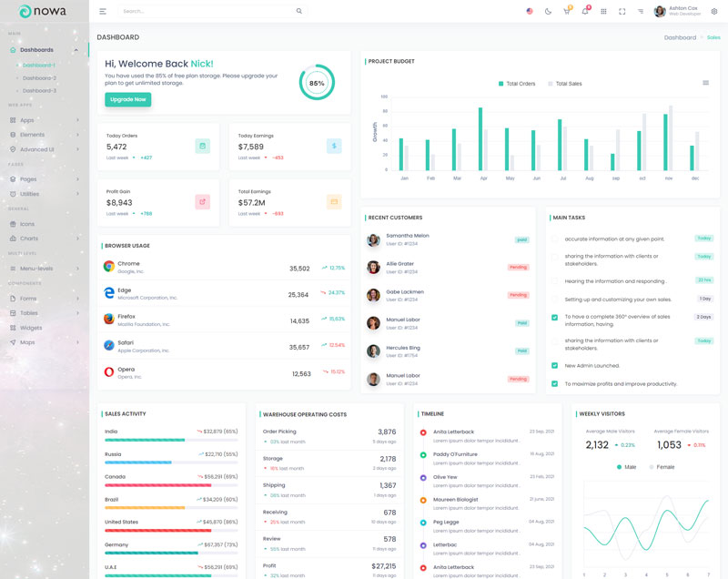
Task: Open the notifications bell icon
Action: (x=585, y=11)
